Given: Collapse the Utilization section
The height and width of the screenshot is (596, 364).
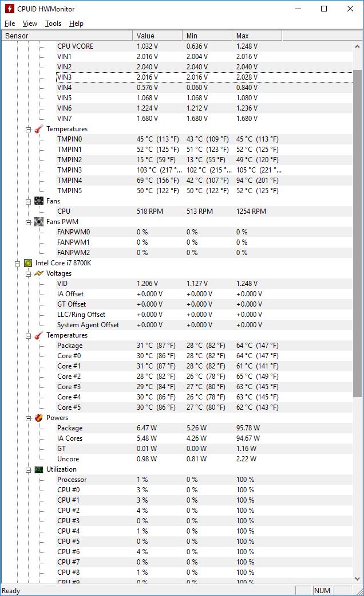Looking at the screenshot, I should 29,469.
